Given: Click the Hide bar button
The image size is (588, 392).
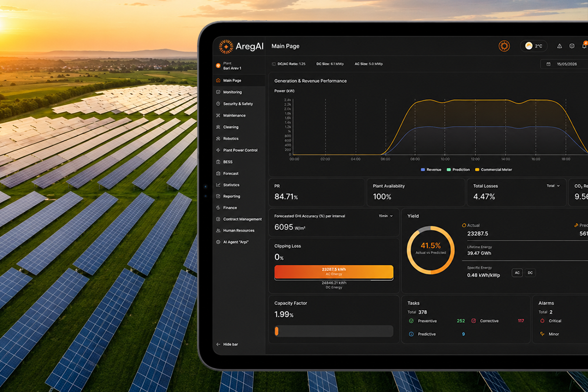Looking at the screenshot, I should click(x=227, y=344).
